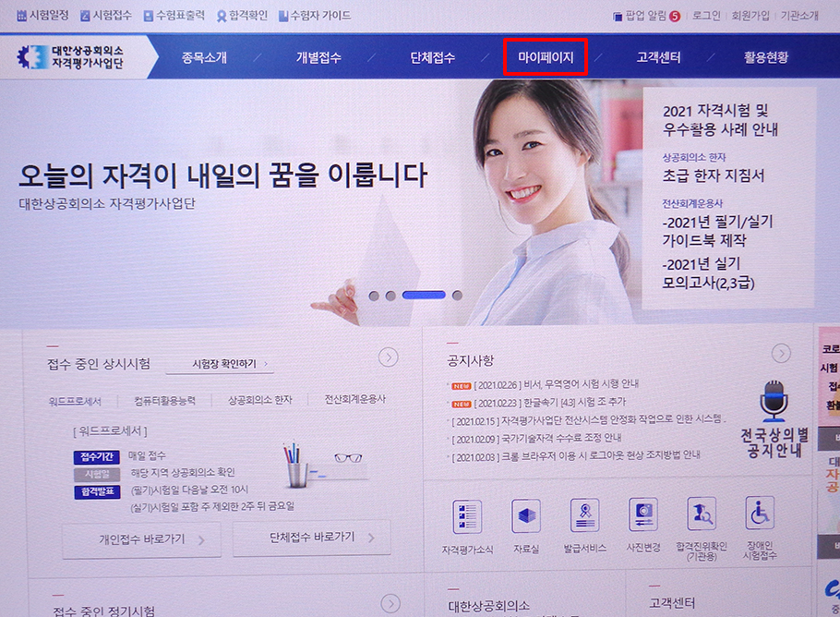Click -2021년 실기 모의고사(2,3급) text
Image resolution: width=840 pixels, height=617 pixels.
(x=708, y=272)
